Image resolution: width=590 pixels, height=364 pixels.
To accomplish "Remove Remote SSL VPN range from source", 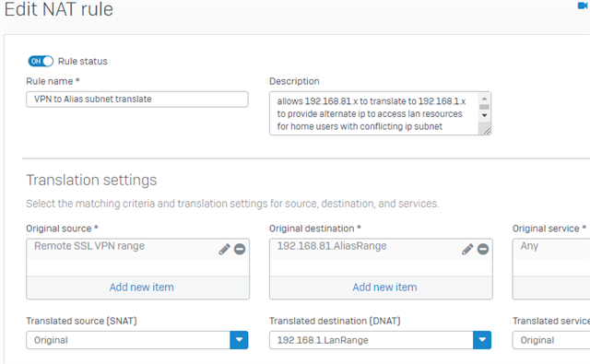I will [240, 249].
